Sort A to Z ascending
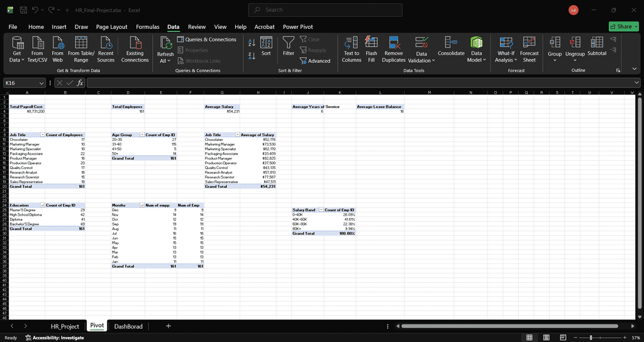644x342 pixels. 252,42
